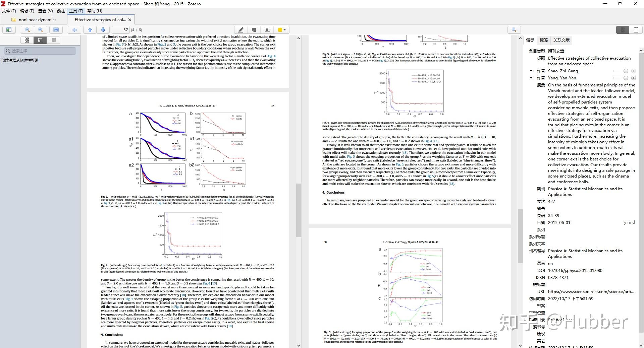Go to next page with down arrow
The width and height of the screenshot is (644, 348).
pos(103,30)
